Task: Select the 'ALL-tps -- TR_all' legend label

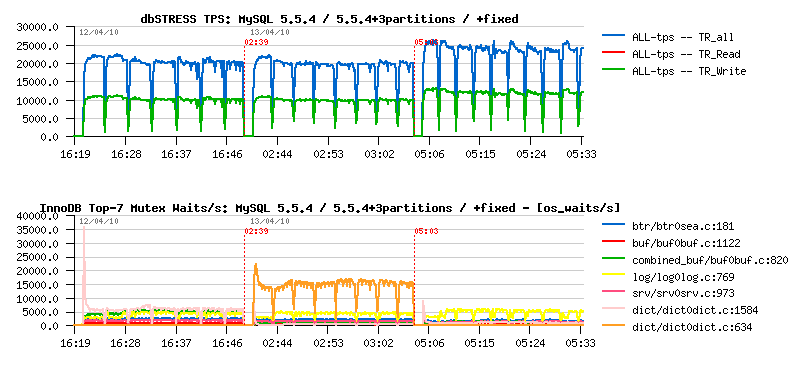Action: click(x=683, y=37)
